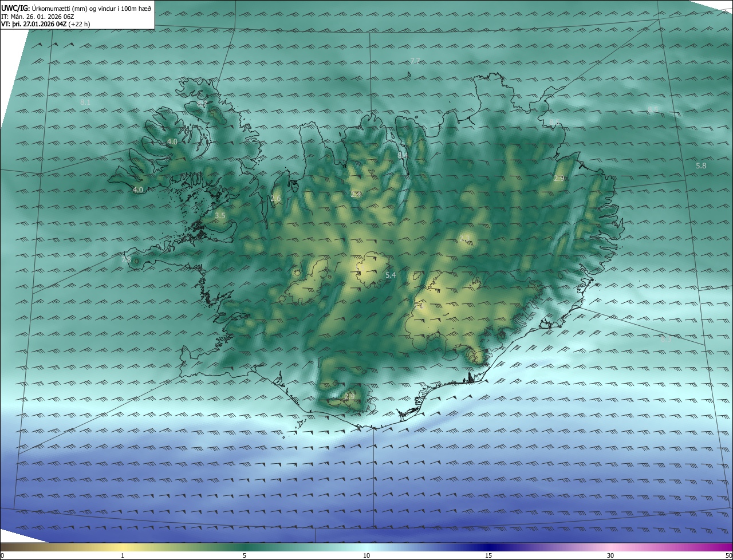Click the 2.3 value label on the map

click(x=464, y=238)
